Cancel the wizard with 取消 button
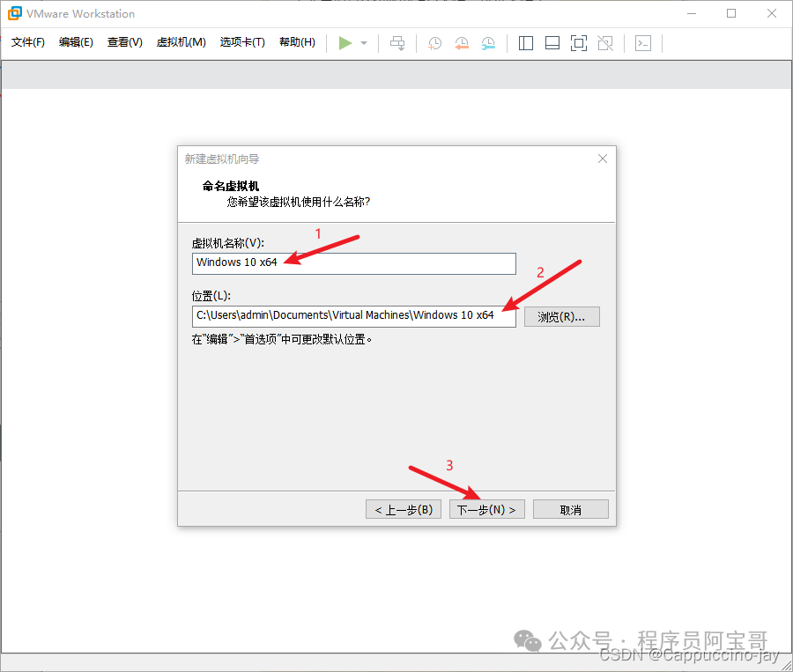Image resolution: width=793 pixels, height=672 pixels. click(570, 509)
